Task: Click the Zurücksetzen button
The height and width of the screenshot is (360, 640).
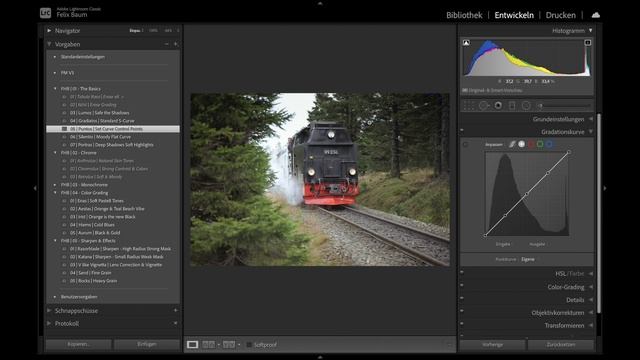Action: [561, 345]
